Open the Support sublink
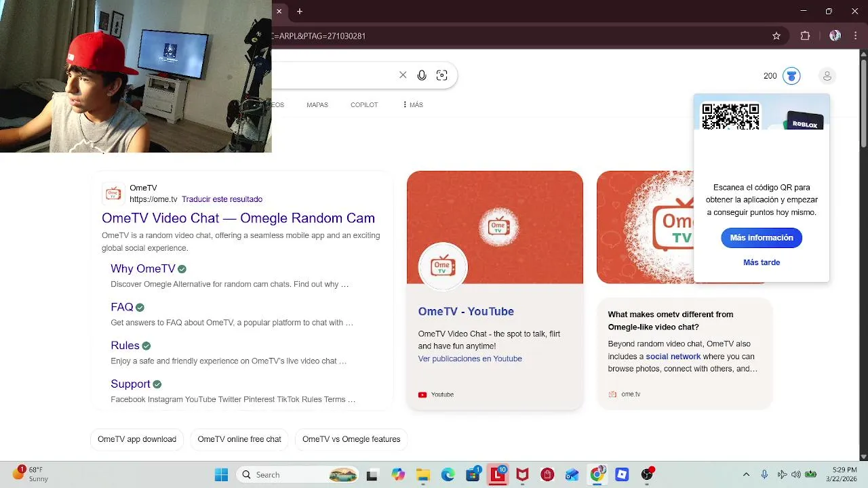 tap(130, 384)
